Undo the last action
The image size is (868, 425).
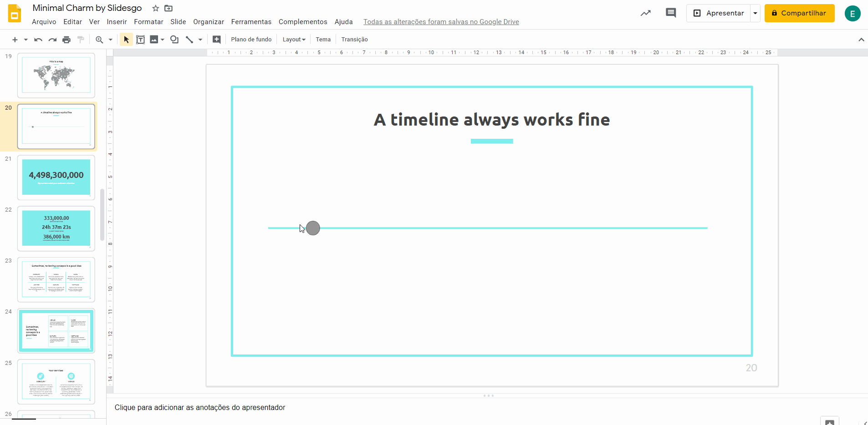[x=38, y=40]
